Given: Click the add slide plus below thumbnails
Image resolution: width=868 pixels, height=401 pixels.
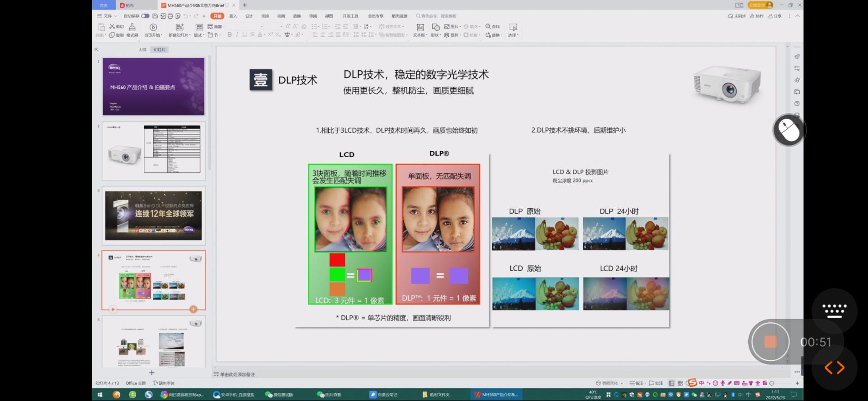Looking at the screenshot, I should pyautogui.click(x=152, y=372).
